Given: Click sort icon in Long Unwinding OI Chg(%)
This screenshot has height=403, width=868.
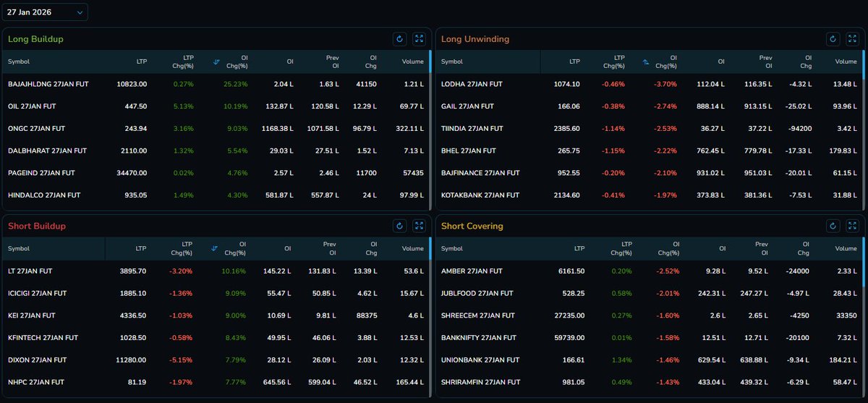Looking at the screenshot, I should 646,61.
